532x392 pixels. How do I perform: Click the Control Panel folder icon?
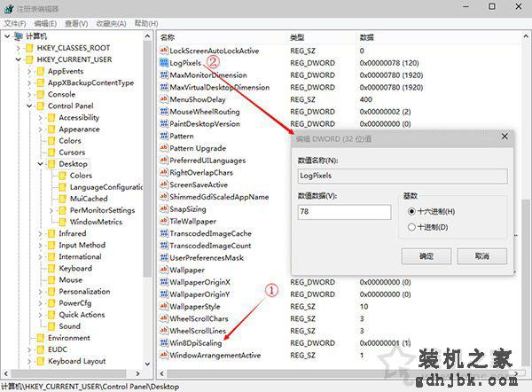41,106
